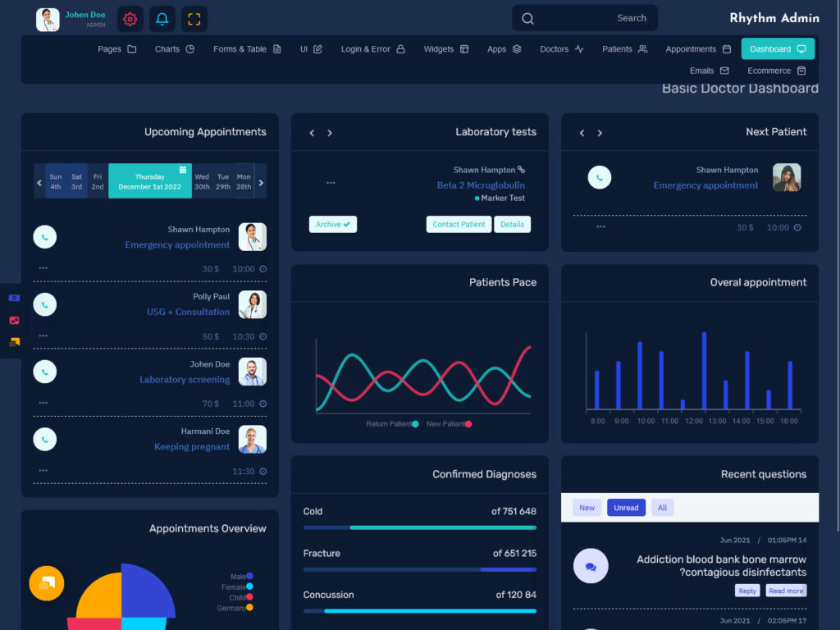
Task: Open Read more on the blood bank question
Action: pyautogui.click(x=785, y=590)
